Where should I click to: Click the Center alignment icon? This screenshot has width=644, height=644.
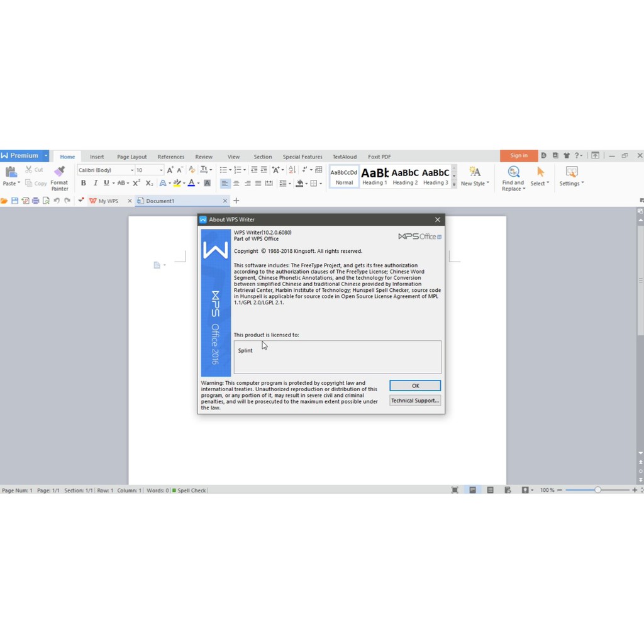click(x=236, y=183)
